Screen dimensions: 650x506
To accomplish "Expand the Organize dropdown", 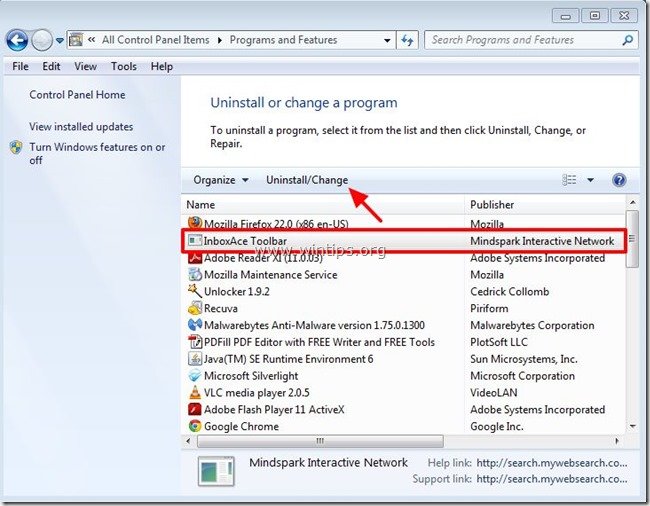I will click(221, 180).
